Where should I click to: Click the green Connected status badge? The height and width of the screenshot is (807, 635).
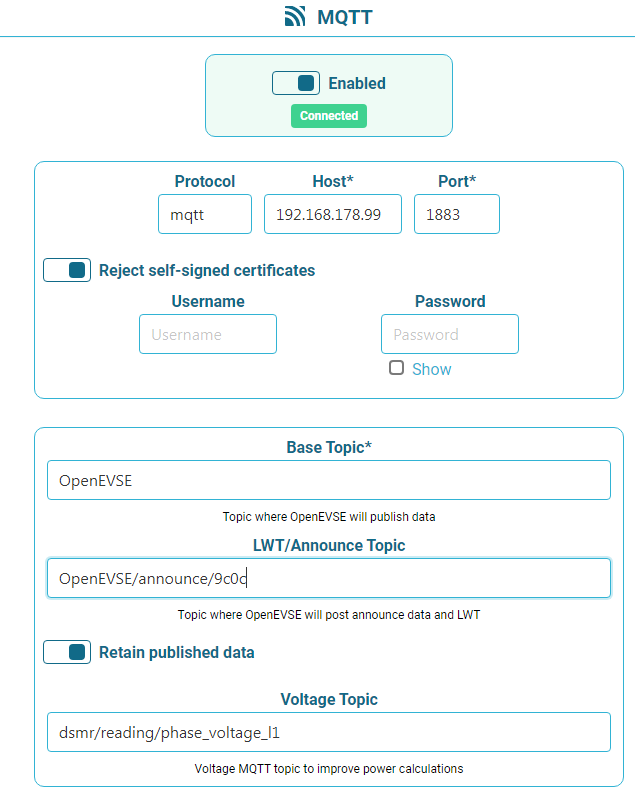click(x=328, y=116)
